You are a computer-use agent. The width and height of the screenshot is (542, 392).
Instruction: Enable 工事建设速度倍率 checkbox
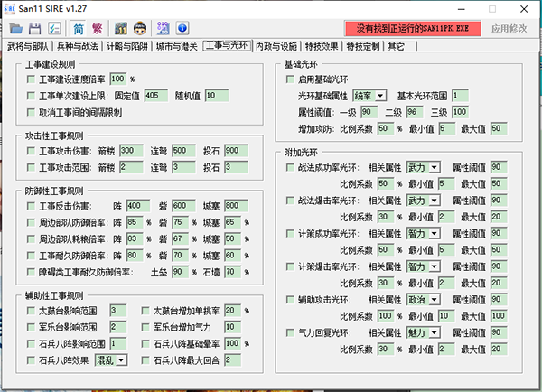31,79
